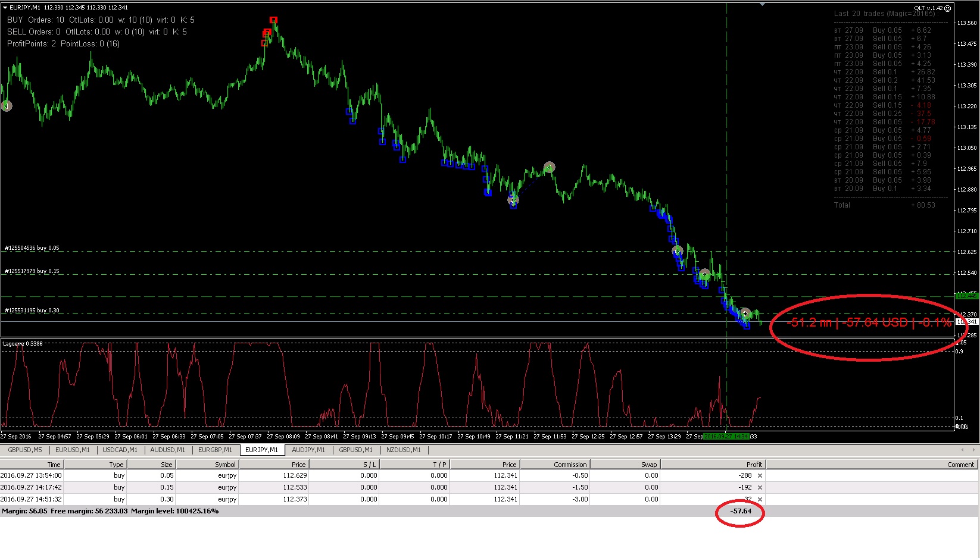Click the 'Sell 0.2 + 41.53' trade history line
The height and width of the screenshot is (558, 980).
(x=885, y=80)
